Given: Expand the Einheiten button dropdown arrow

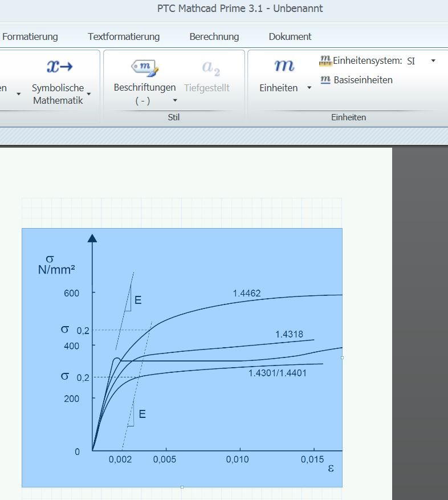Looking at the screenshot, I should 309,88.
